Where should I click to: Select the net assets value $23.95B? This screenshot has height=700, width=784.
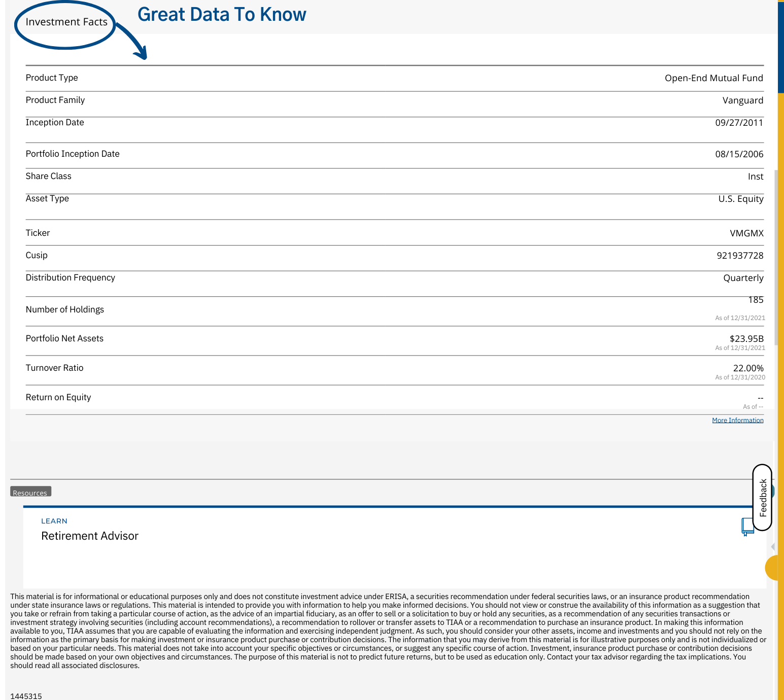746,338
